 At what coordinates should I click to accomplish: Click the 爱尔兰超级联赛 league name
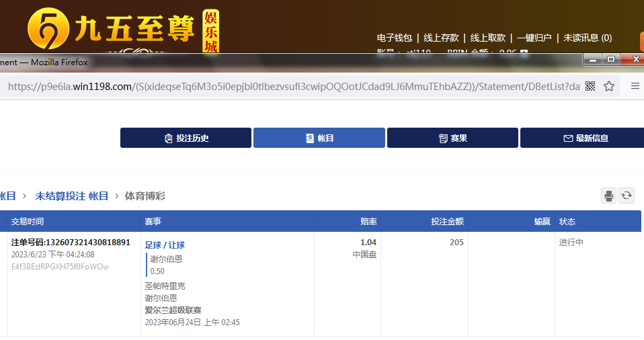coord(173,310)
